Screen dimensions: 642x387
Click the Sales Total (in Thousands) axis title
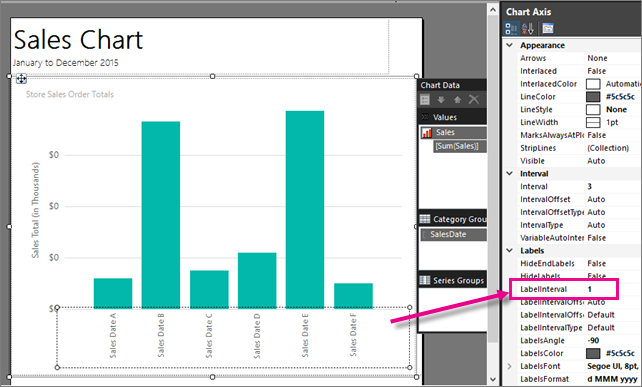coord(36,210)
